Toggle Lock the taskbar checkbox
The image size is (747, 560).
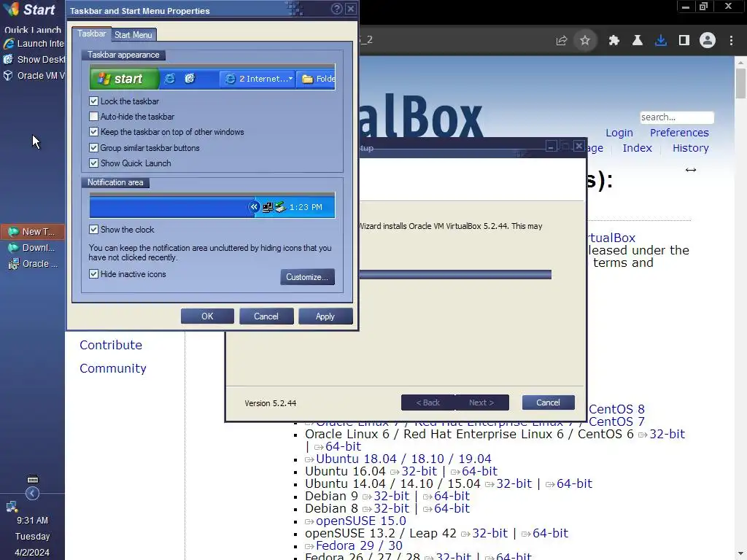pos(94,101)
